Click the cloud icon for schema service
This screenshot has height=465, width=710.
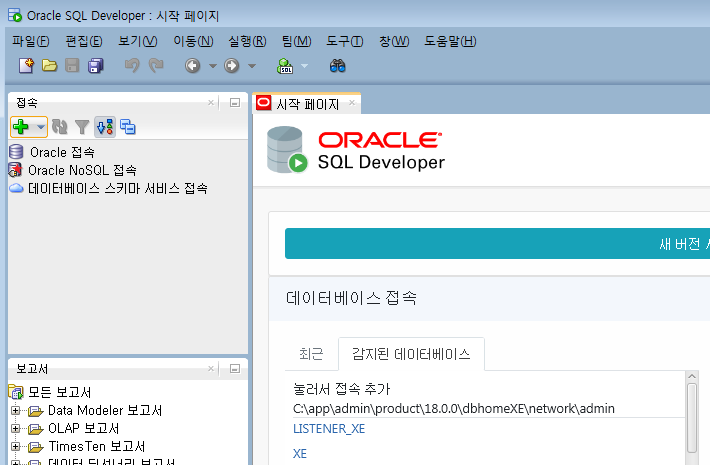pos(16,188)
